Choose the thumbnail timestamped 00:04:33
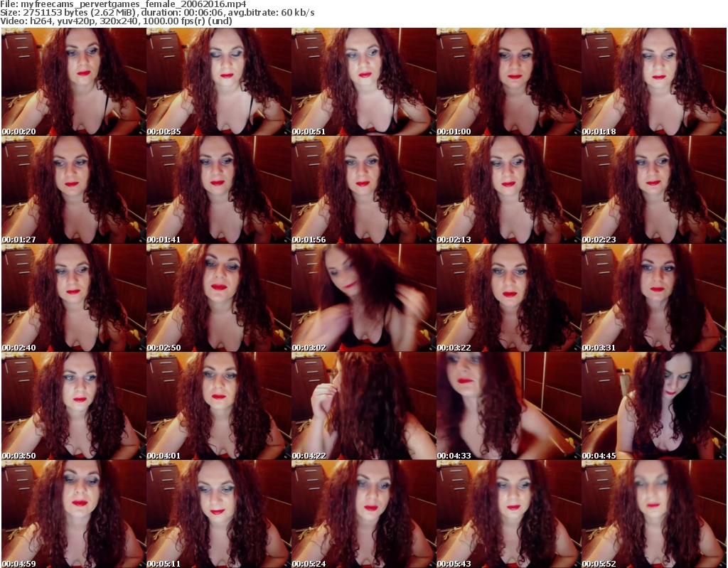The height and width of the screenshot is (568, 728). tap(509, 406)
